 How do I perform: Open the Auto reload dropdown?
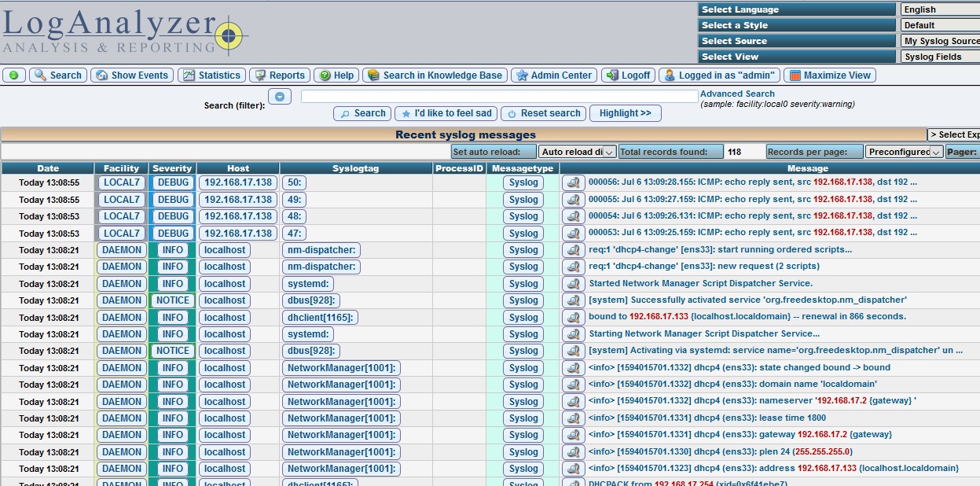pyautogui.click(x=578, y=152)
